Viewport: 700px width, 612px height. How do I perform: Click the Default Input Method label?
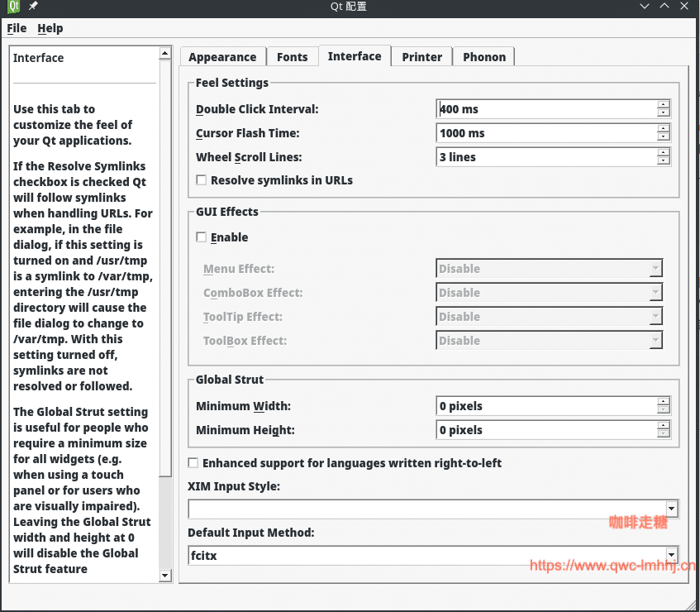[x=251, y=533]
